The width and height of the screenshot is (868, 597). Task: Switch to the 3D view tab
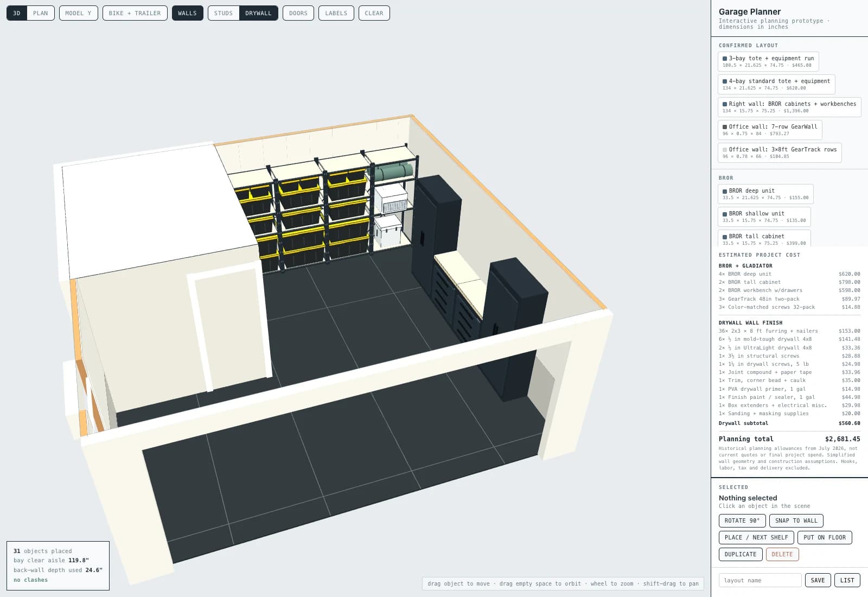[x=17, y=13]
